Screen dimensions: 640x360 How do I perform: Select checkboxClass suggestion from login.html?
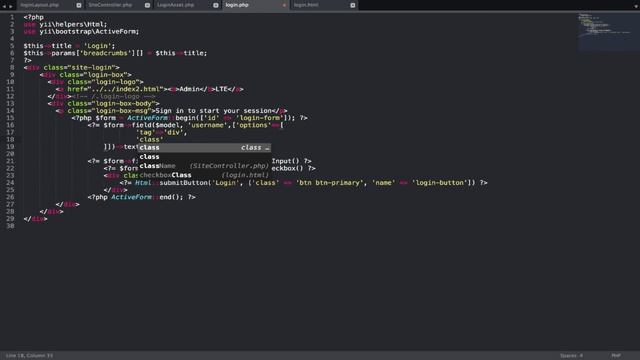[x=204, y=175]
